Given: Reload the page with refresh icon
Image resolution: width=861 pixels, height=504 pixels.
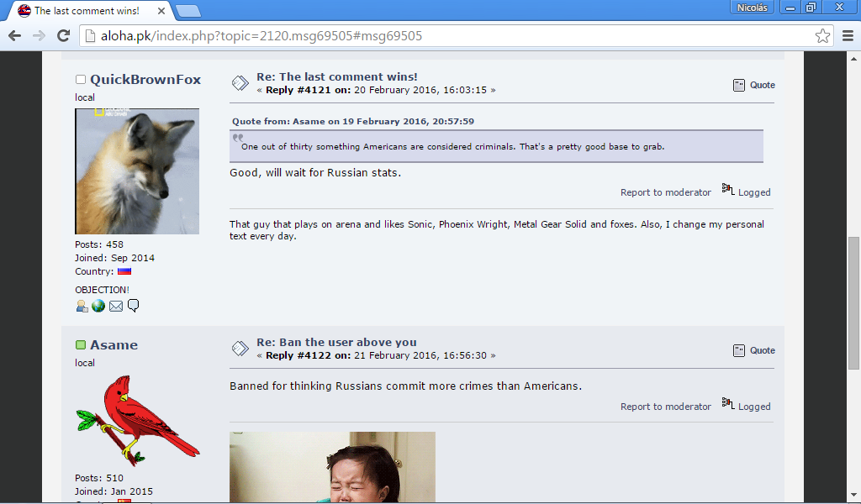Looking at the screenshot, I should (64, 35).
